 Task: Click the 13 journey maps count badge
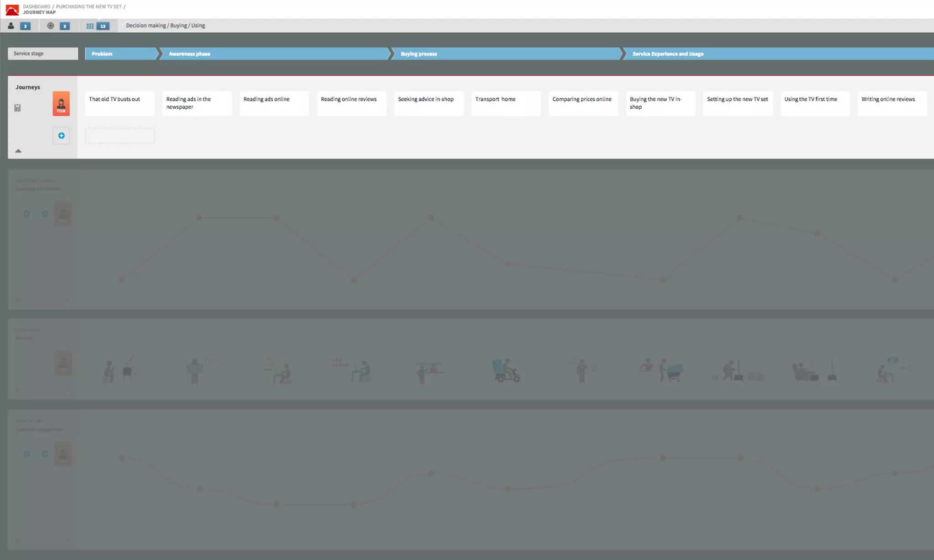(x=103, y=26)
